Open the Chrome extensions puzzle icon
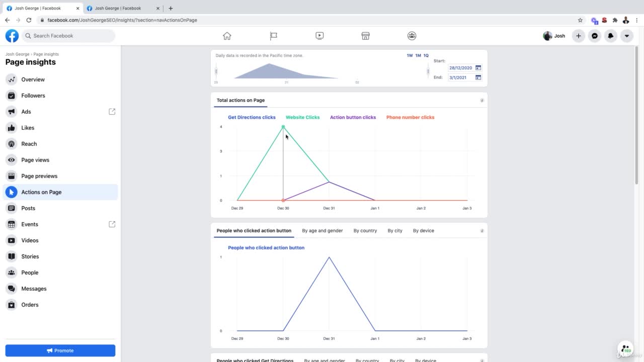This screenshot has height=362, width=644. (x=615, y=20)
